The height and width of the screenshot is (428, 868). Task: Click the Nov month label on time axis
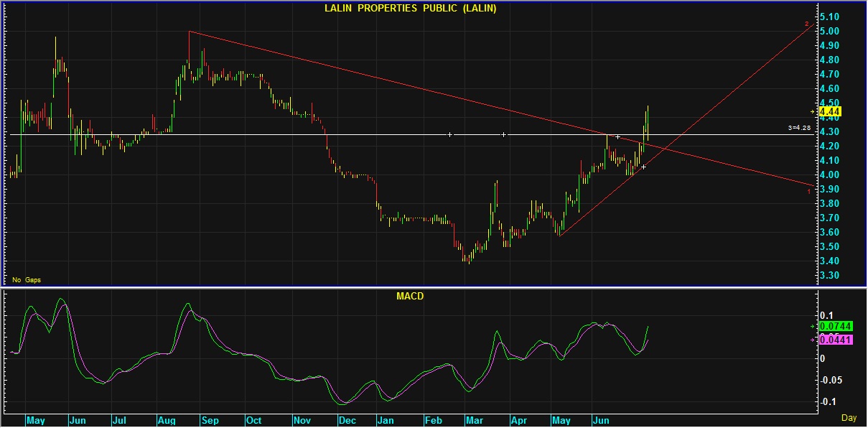[301, 421]
